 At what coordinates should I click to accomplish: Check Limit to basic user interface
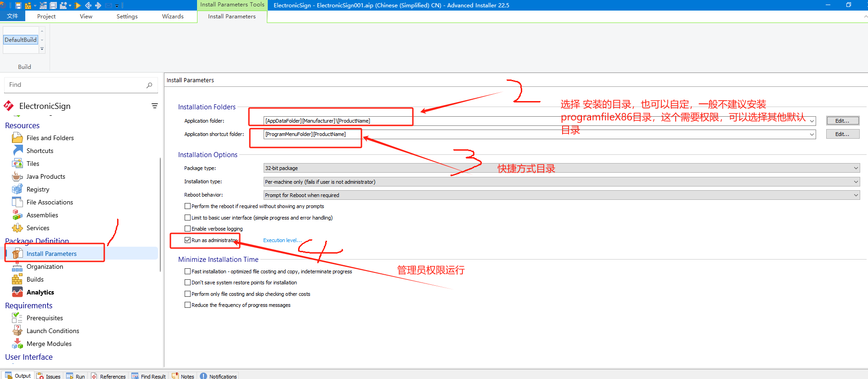tap(187, 218)
